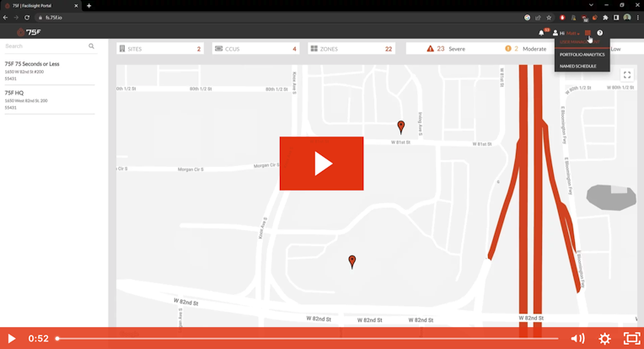This screenshot has width=644, height=349.
Task: Open the help question mark icon
Action: [x=599, y=33]
